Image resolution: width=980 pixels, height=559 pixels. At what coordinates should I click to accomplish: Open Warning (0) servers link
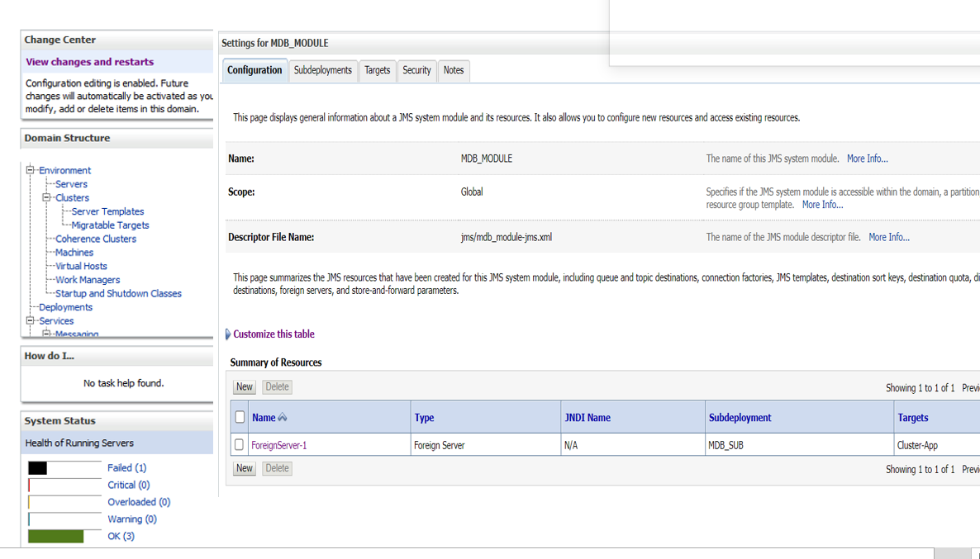click(x=132, y=519)
